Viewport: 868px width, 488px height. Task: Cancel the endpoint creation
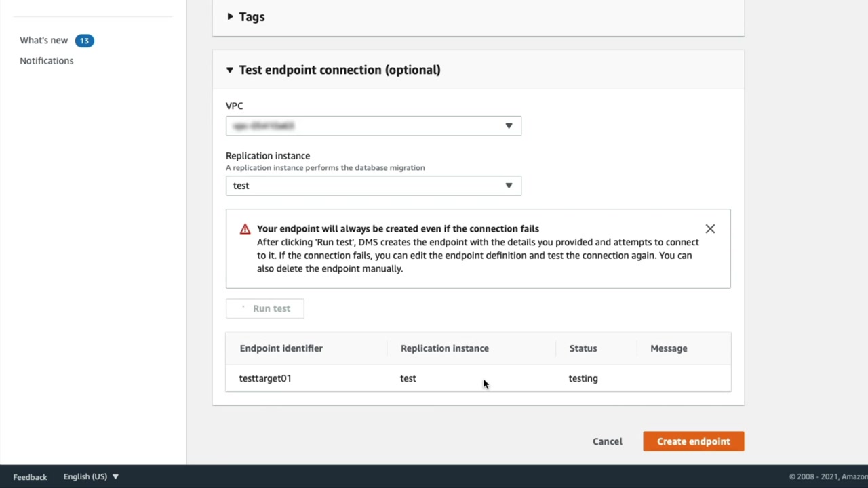pos(607,441)
